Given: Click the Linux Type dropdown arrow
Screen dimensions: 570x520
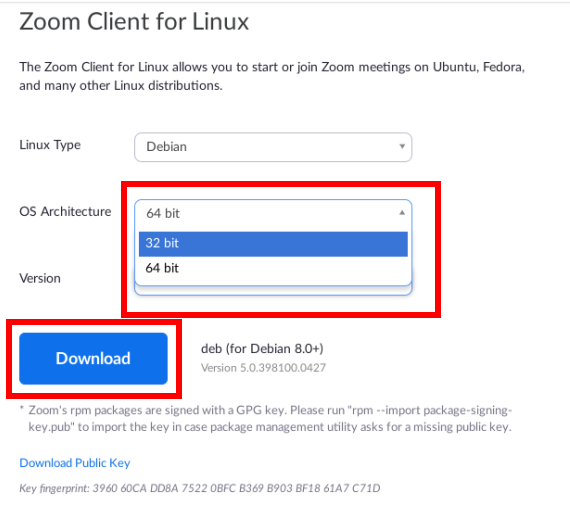Looking at the screenshot, I should pyautogui.click(x=402, y=147).
